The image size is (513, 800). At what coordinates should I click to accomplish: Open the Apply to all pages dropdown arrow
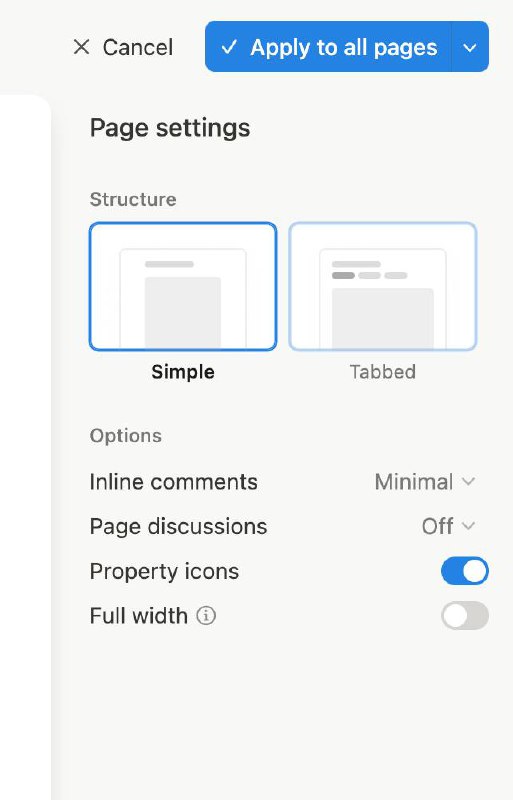470,47
